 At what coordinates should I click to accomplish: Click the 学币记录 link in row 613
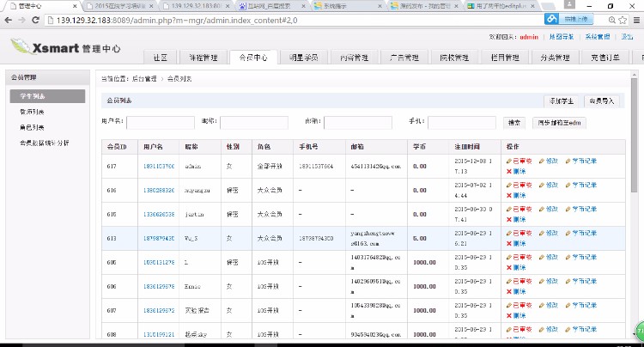click(584, 234)
